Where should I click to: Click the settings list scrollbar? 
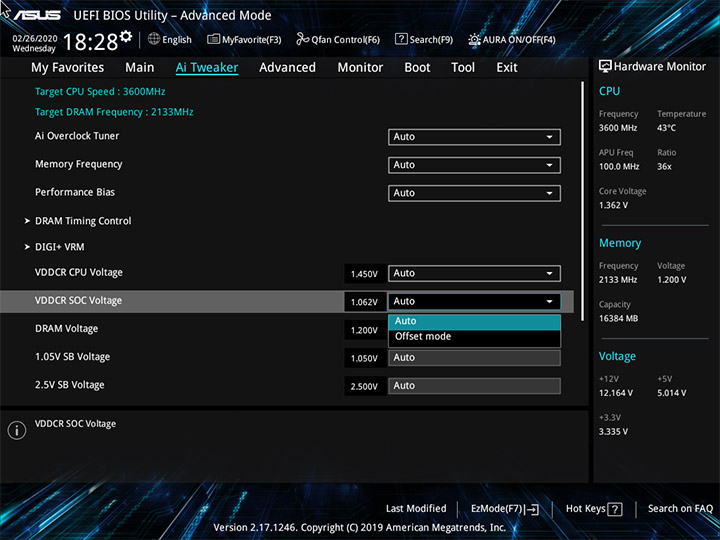click(582, 201)
